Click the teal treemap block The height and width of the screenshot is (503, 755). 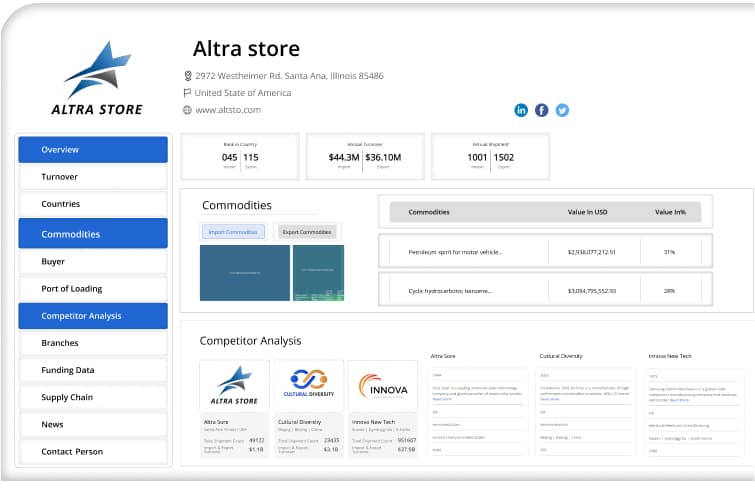[318, 273]
